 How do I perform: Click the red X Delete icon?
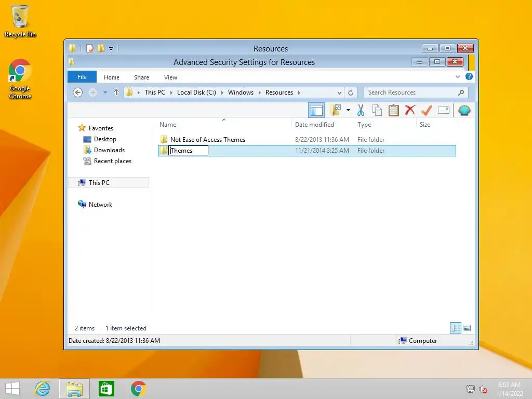tap(410, 110)
